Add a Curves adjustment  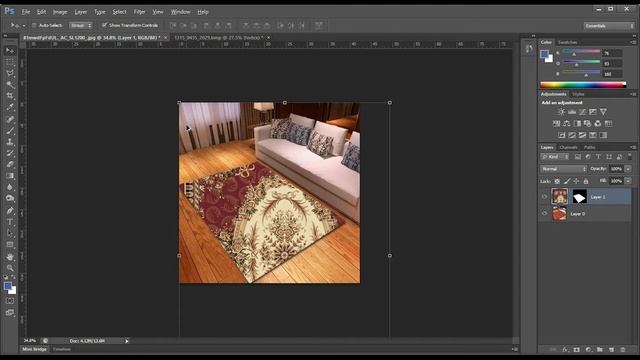click(582, 112)
